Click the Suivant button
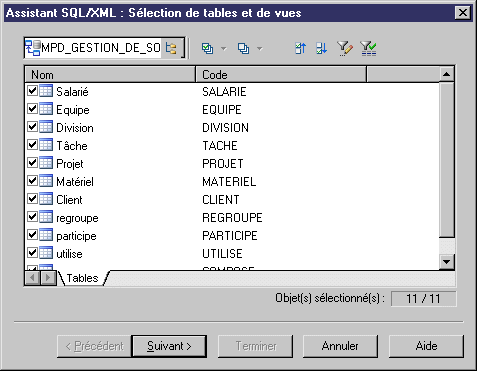 (169, 346)
